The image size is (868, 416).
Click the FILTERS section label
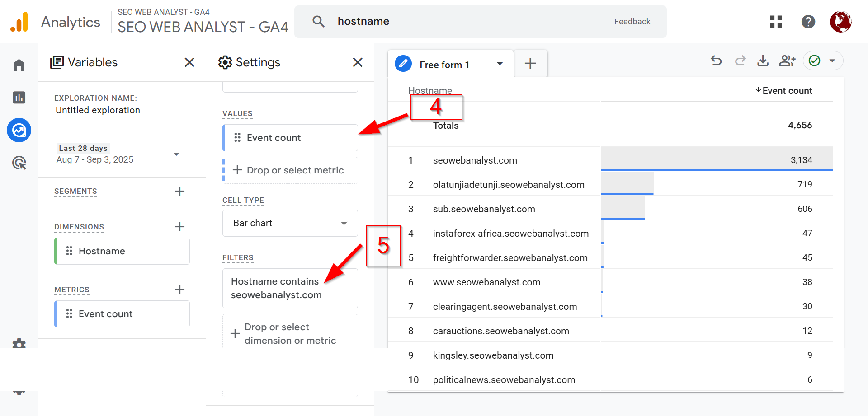click(238, 257)
